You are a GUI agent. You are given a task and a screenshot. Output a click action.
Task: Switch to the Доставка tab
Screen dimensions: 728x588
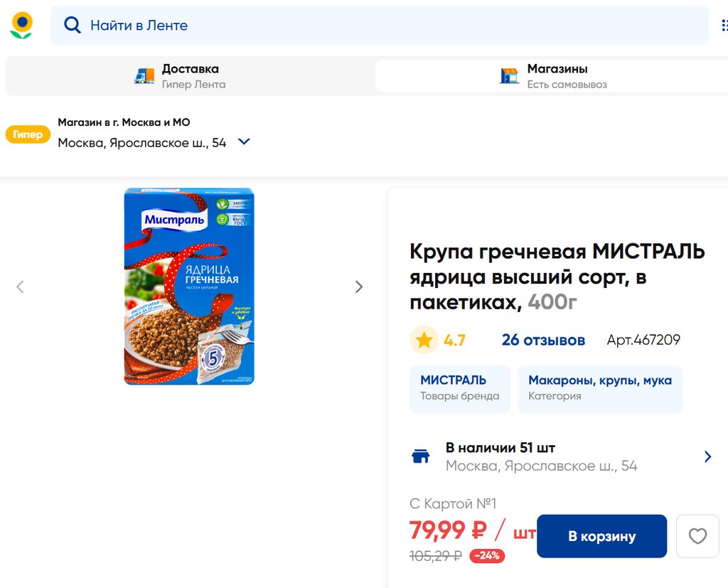click(x=190, y=76)
